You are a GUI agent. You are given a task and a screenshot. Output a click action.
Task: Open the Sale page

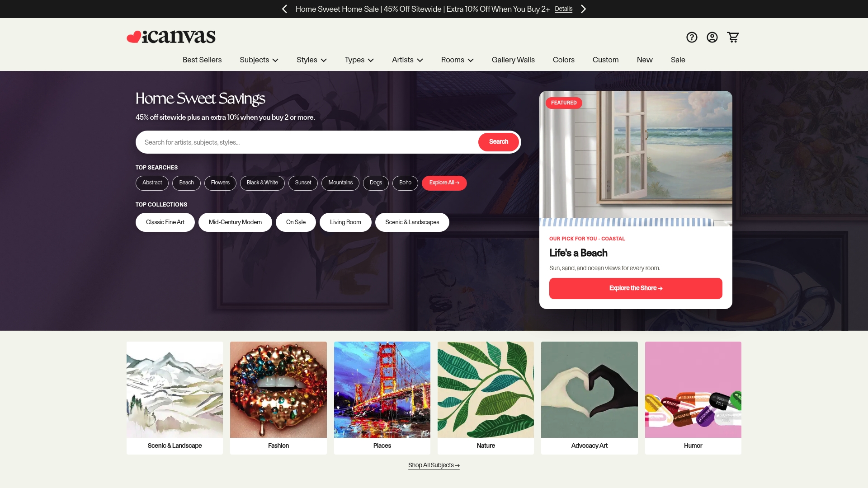(678, 60)
